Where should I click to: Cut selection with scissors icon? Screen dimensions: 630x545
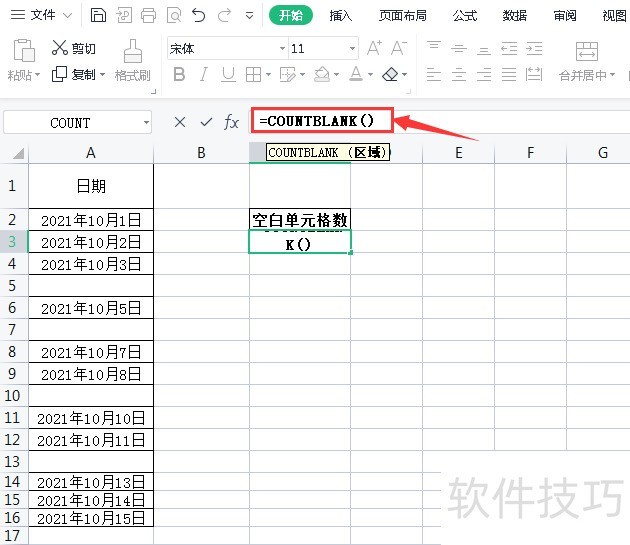pos(59,48)
